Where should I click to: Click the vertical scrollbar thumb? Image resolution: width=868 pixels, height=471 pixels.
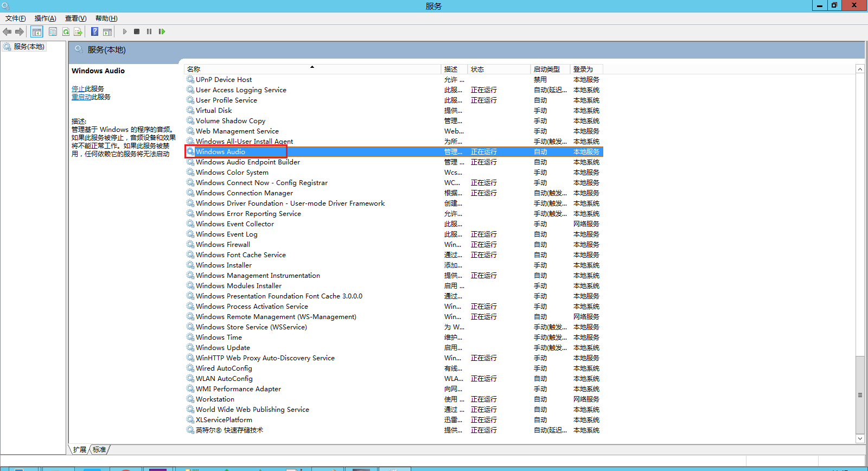coord(860,394)
